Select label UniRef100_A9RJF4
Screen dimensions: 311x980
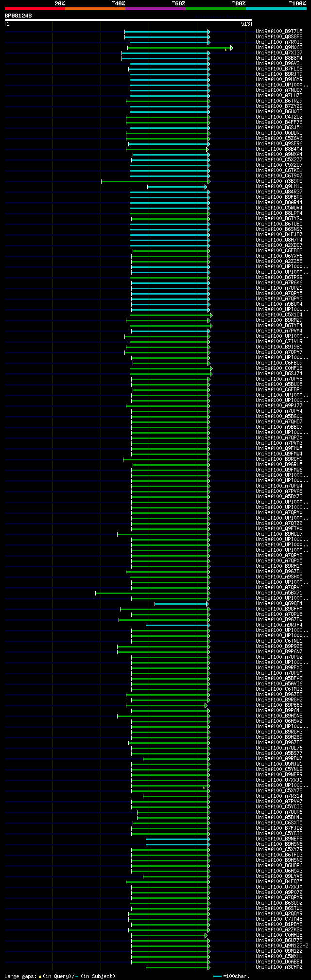(279, 625)
